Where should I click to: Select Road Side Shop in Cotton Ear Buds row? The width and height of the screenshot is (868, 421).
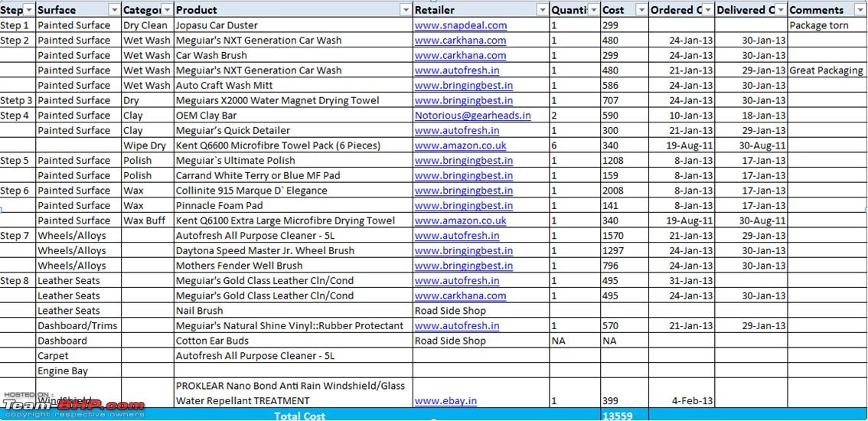[x=481, y=341]
